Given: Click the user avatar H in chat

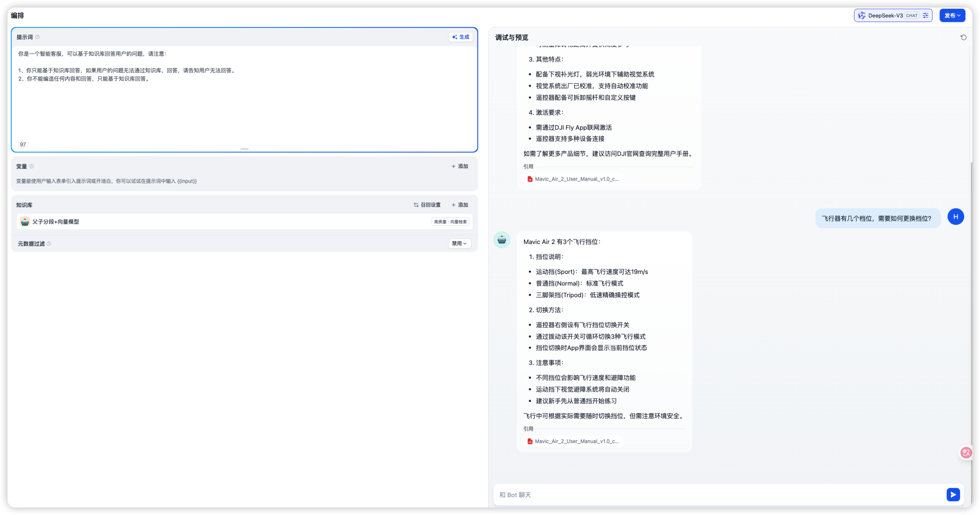Looking at the screenshot, I should coord(955,217).
